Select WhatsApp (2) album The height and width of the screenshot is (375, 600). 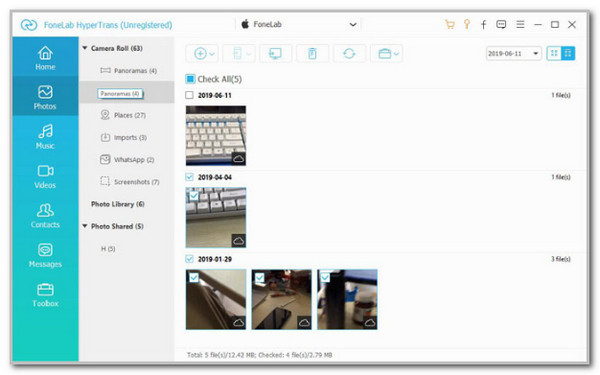[128, 160]
